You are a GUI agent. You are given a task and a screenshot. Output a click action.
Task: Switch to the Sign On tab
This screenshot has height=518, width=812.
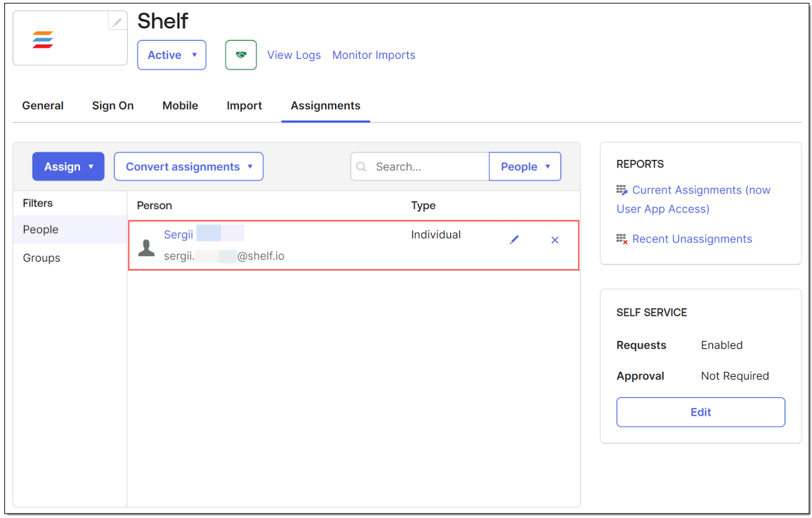113,105
